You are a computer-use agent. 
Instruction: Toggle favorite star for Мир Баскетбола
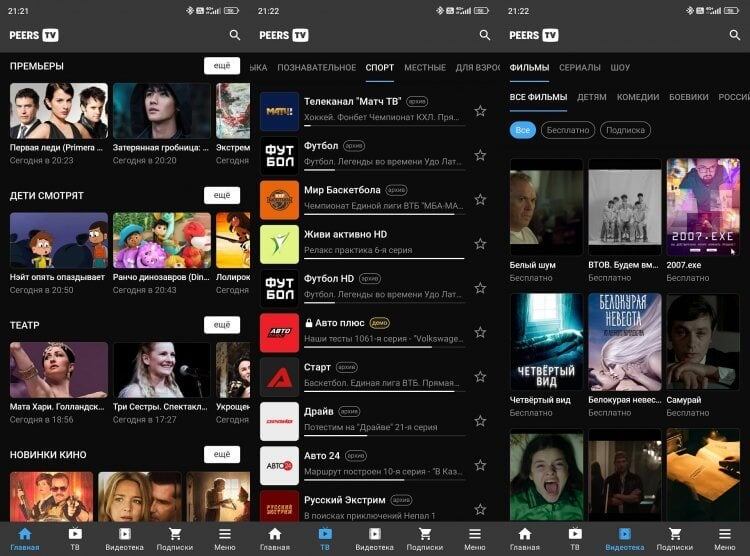point(480,200)
